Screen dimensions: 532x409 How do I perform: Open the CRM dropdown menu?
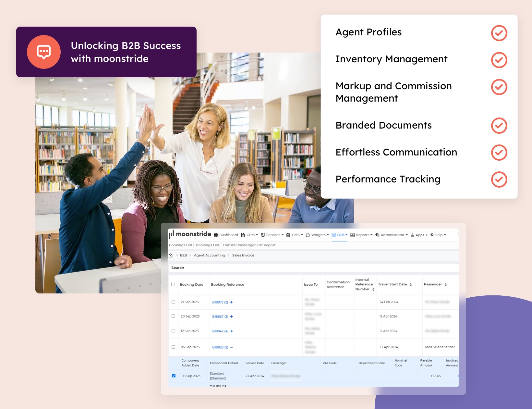(249, 235)
